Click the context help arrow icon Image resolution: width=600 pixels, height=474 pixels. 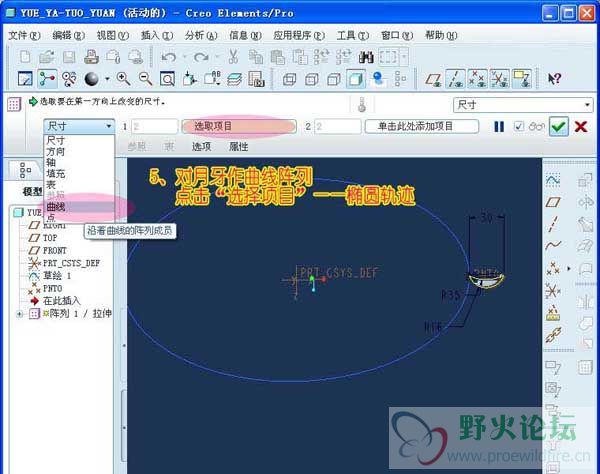(x=554, y=79)
